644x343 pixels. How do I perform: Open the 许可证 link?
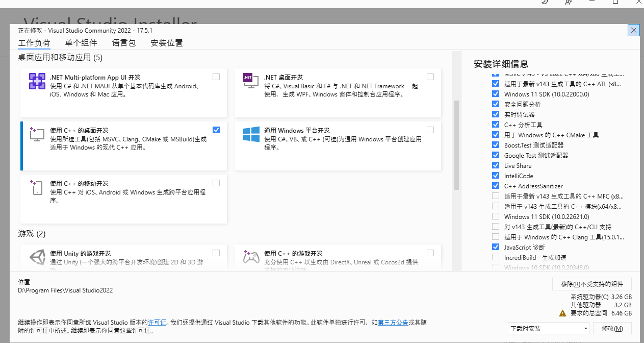[x=157, y=323]
